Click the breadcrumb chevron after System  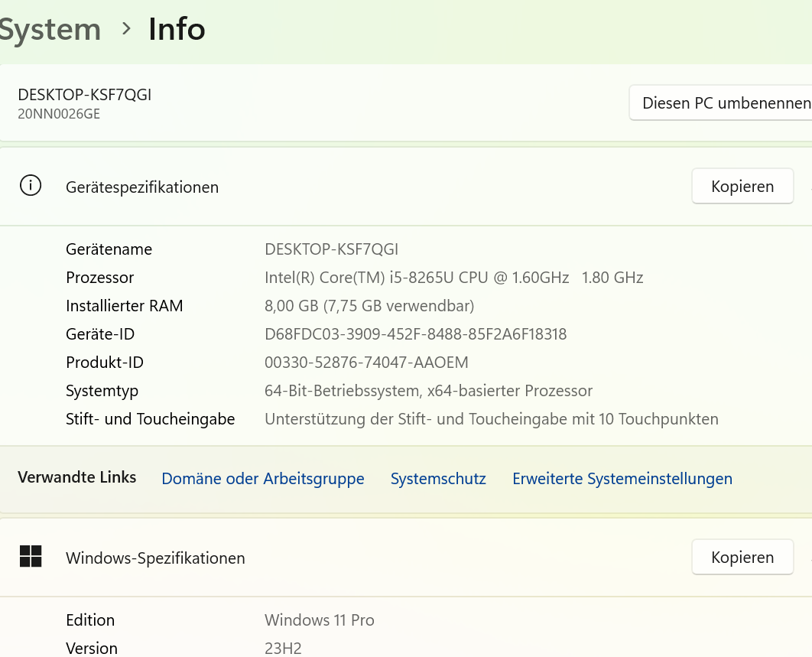point(126,28)
